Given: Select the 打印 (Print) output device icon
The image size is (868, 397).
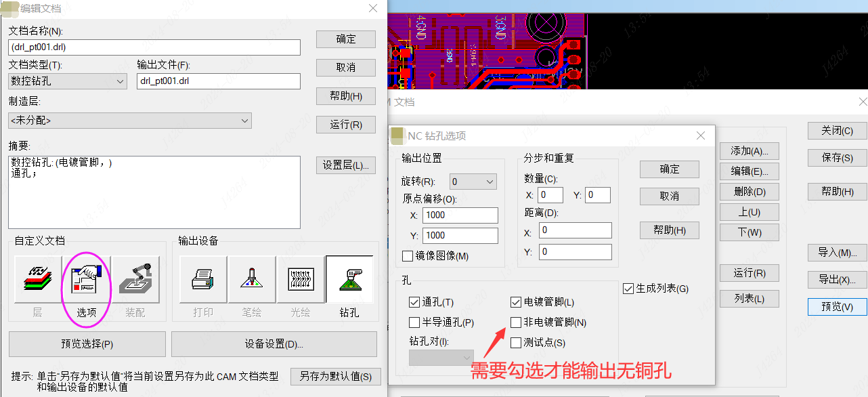Looking at the screenshot, I should click(203, 279).
